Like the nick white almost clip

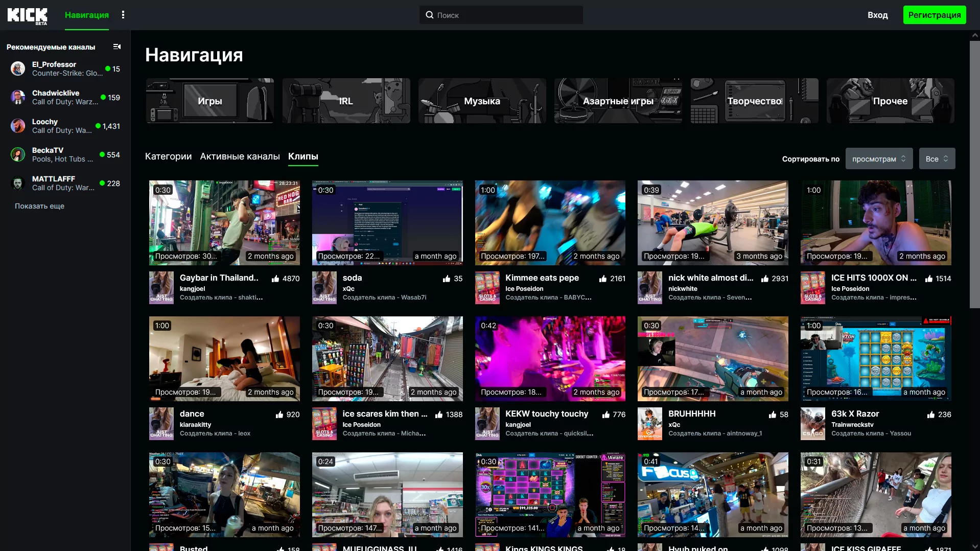(x=765, y=279)
